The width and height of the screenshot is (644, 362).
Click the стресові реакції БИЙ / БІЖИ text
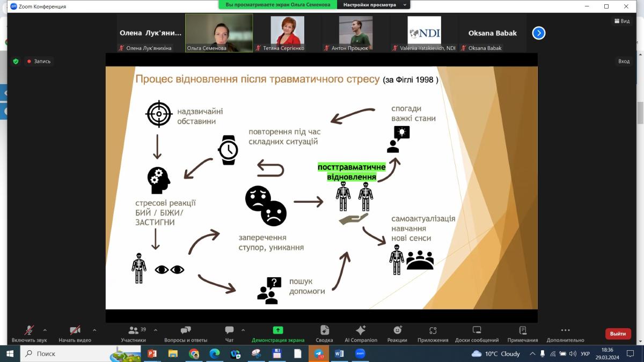[165, 212]
